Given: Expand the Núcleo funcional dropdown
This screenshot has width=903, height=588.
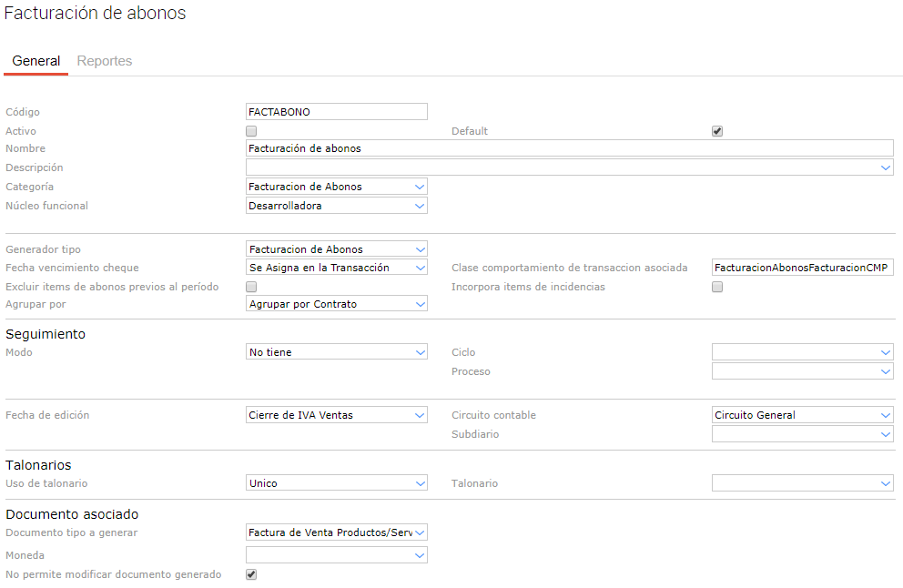Looking at the screenshot, I should 336,206.
